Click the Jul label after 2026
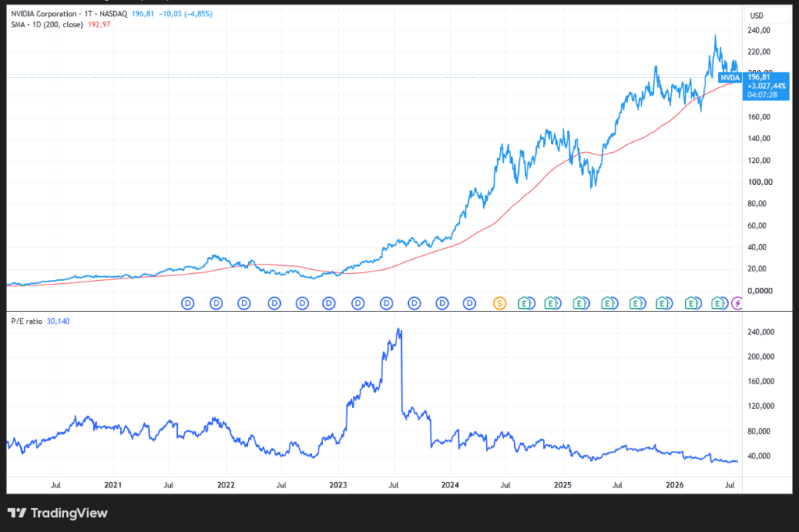Screen dimensions: 799x532 click(730, 484)
